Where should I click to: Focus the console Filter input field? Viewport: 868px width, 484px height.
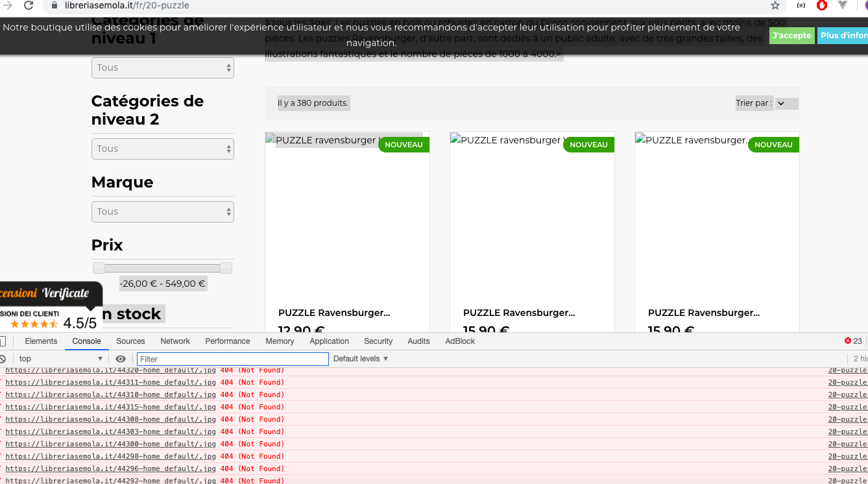233,359
